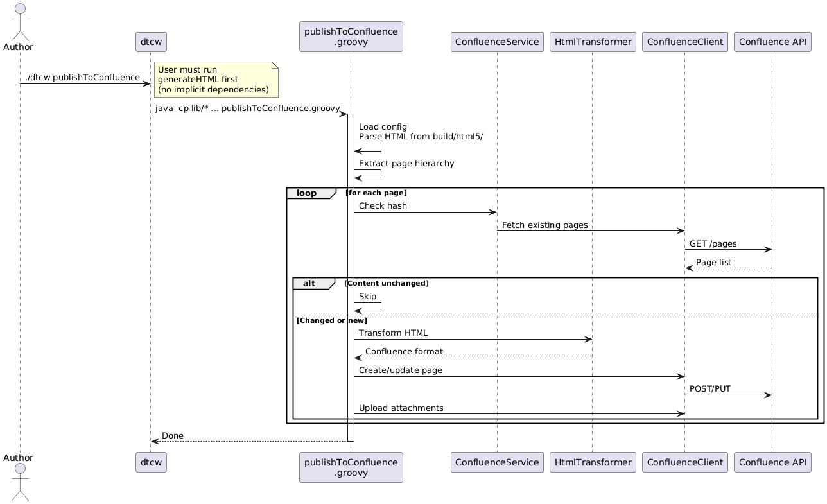
Task: Click top Confluence API participant box
Action: click(772, 42)
